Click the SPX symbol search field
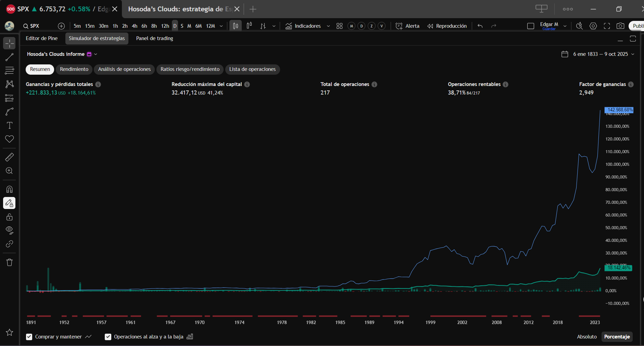This screenshot has height=346, width=644. point(35,26)
